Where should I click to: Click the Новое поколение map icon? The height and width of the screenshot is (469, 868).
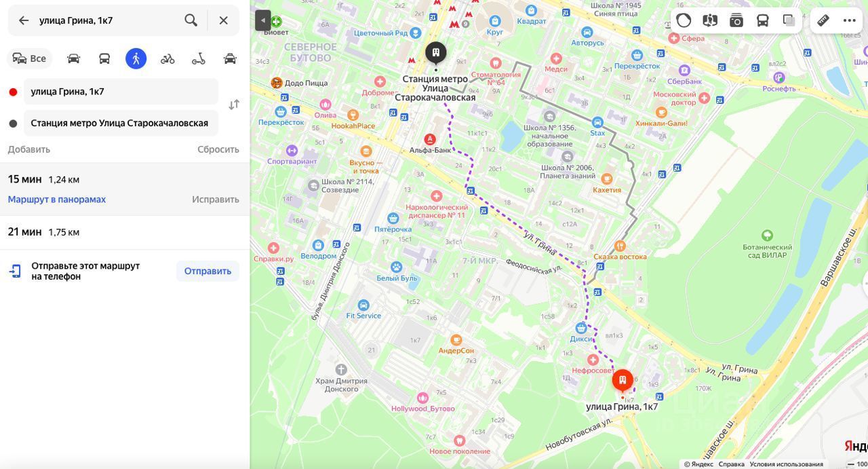click(x=459, y=440)
